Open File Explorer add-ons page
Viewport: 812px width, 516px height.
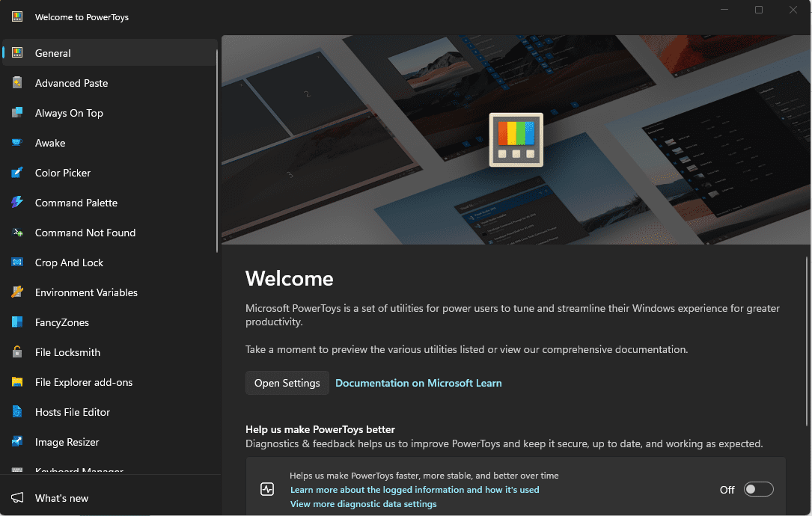[110, 382]
